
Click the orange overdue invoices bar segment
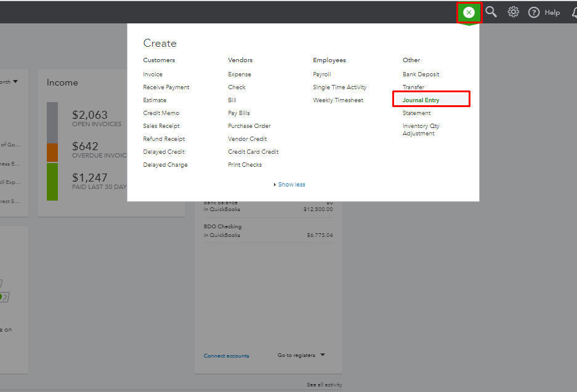coord(52,153)
